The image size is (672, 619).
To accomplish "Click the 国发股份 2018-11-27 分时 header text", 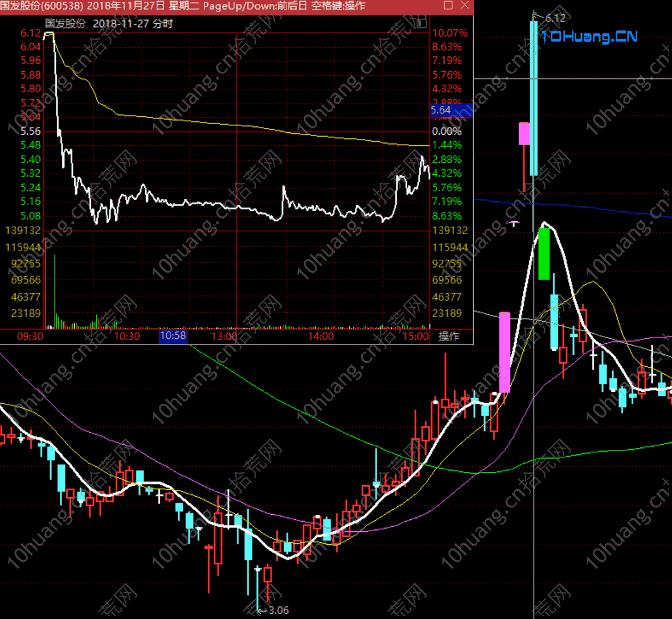I will click(109, 23).
